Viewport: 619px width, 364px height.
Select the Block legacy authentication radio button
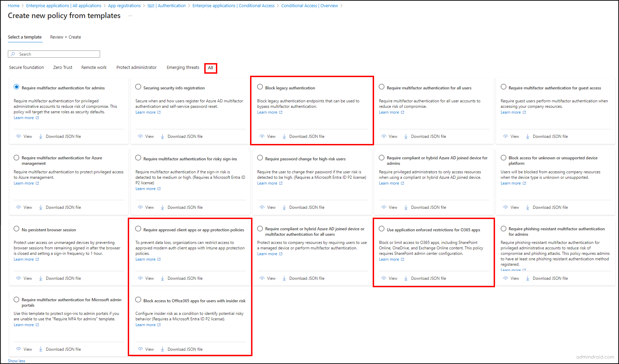click(x=260, y=87)
